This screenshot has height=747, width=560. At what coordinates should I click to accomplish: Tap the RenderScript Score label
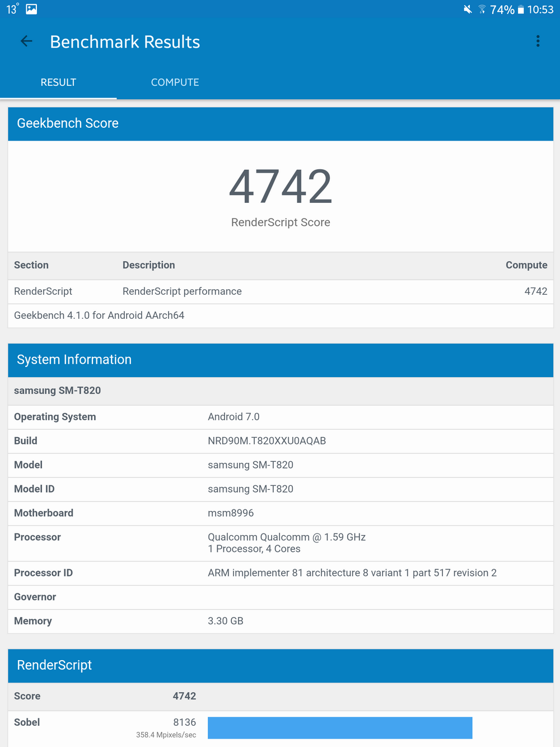pyautogui.click(x=281, y=222)
